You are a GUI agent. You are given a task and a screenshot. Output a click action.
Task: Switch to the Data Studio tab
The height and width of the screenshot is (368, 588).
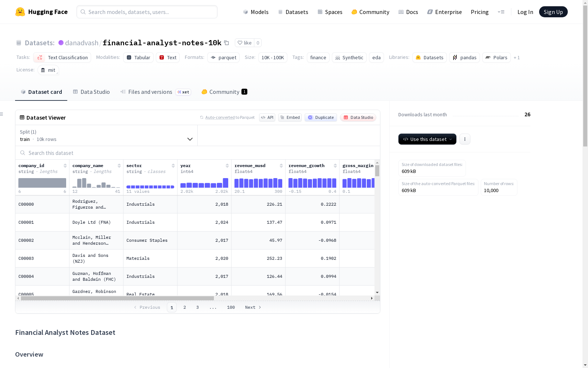(x=92, y=92)
